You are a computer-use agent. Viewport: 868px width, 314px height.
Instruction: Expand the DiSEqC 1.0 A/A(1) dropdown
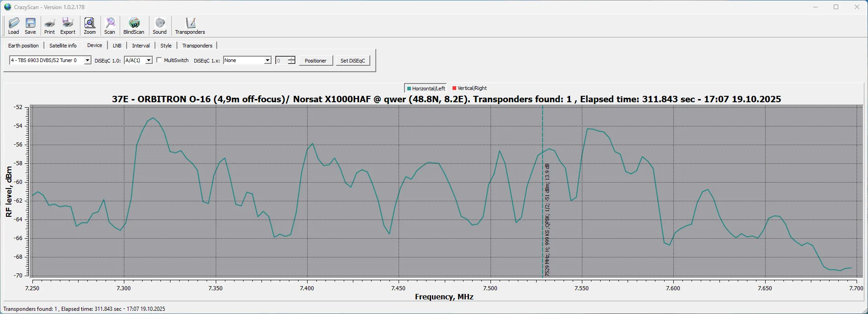coord(149,61)
